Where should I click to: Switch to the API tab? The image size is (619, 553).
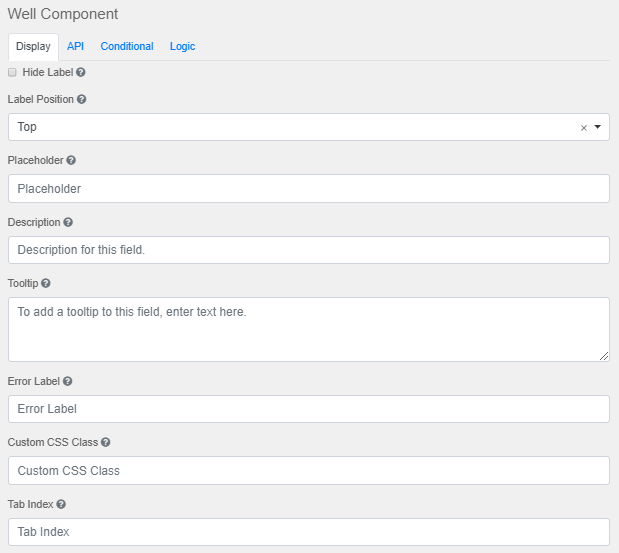point(76,46)
